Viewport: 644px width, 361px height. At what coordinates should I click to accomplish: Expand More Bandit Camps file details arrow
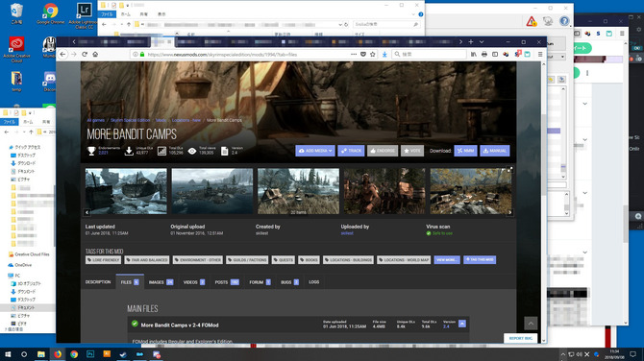[462, 324]
